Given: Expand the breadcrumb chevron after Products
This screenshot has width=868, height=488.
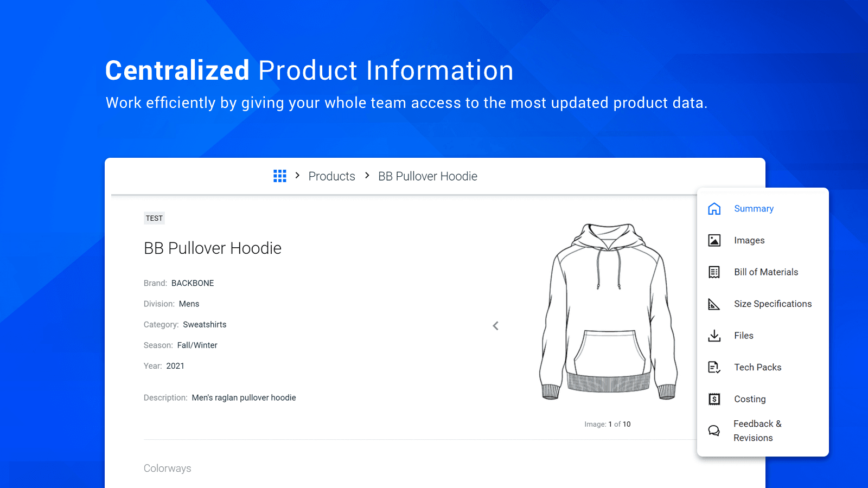Looking at the screenshot, I should (x=367, y=176).
